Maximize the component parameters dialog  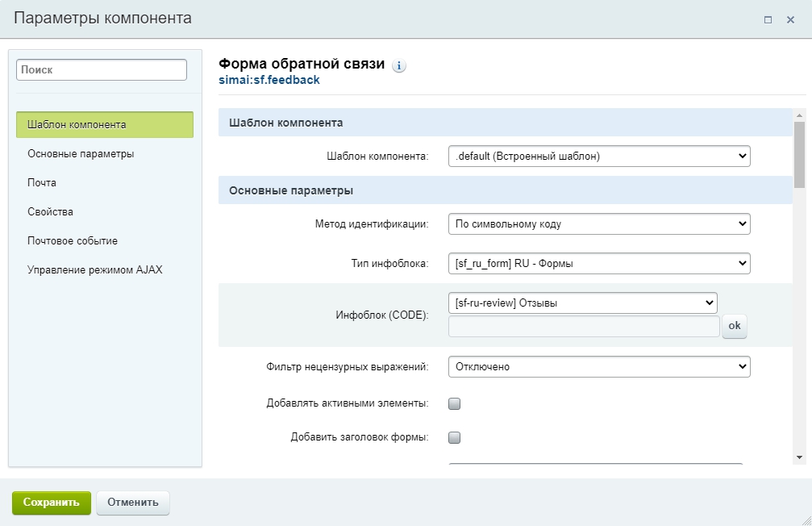[x=768, y=20]
